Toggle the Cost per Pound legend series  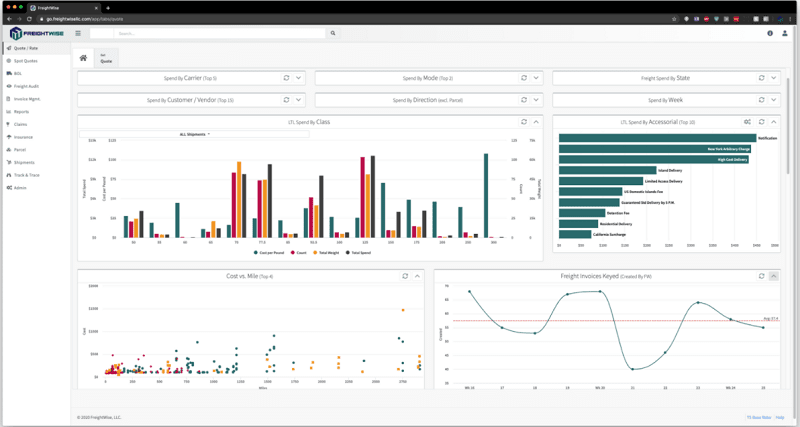coord(268,253)
